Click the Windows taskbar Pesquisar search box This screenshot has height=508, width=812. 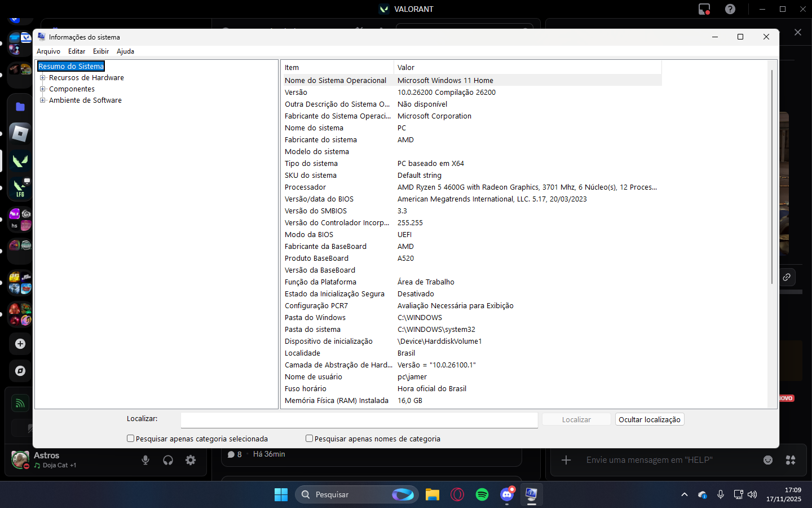coord(357,494)
